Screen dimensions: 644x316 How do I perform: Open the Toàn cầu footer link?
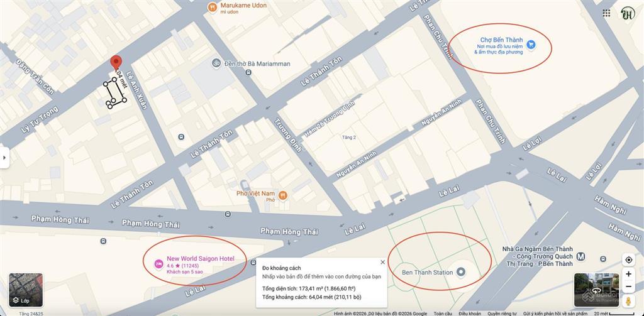pyautogui.click(x=443, y=313)
